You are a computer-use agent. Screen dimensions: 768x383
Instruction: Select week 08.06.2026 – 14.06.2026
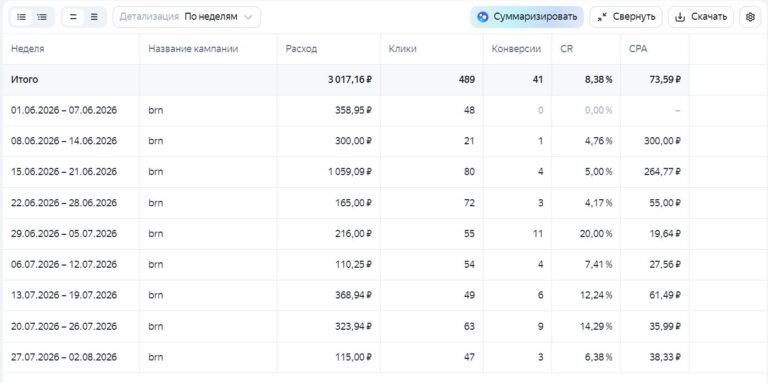pos(64,141)
